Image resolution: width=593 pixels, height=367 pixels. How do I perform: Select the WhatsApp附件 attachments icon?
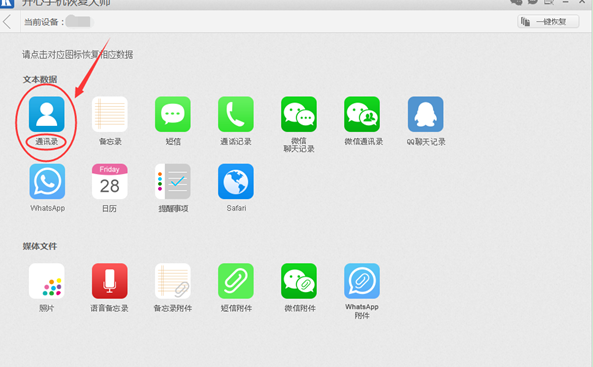point(362,281)
